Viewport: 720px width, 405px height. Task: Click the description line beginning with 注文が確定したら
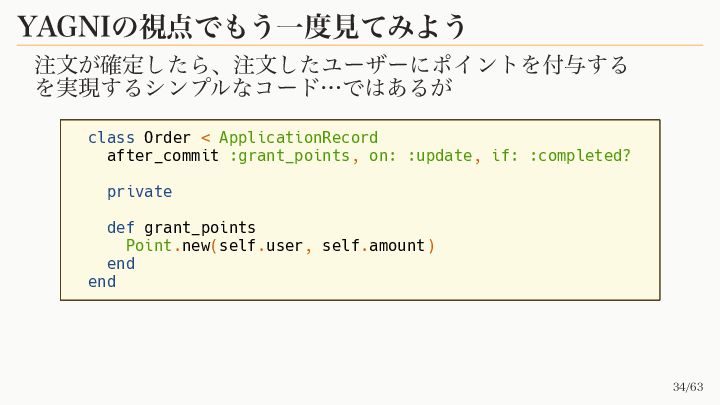(331, 65)
